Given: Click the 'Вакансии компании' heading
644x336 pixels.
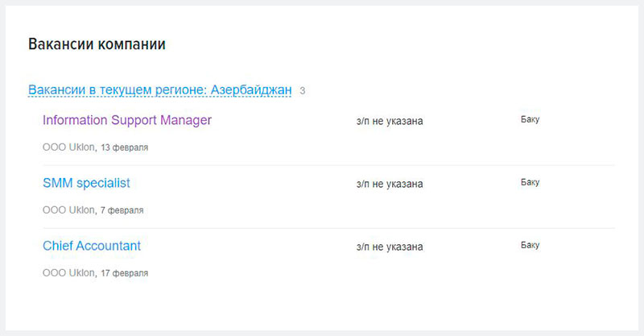Looking at the screenshot, I should click(97, 44).
